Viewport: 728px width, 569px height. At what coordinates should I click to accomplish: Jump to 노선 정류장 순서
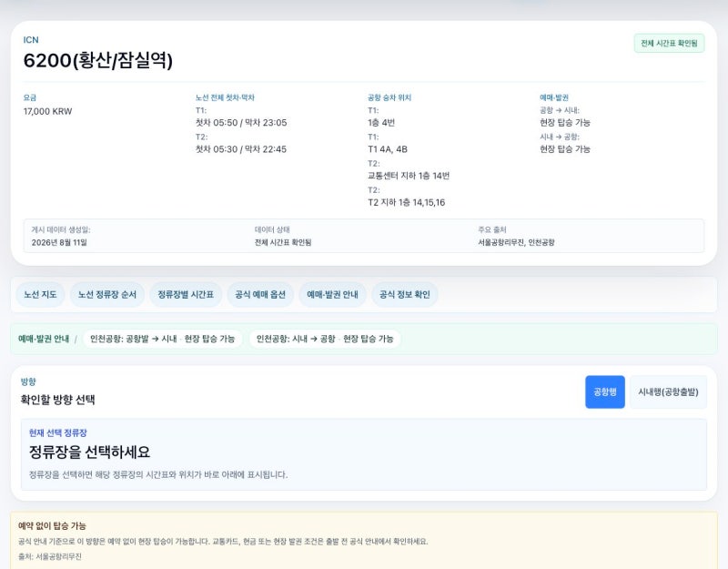(x=107, y=294)
